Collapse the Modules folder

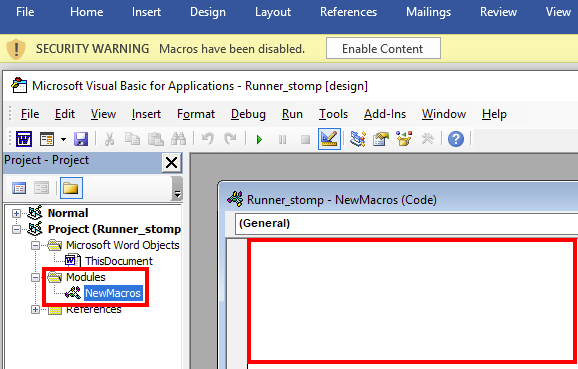pos(35,277)
